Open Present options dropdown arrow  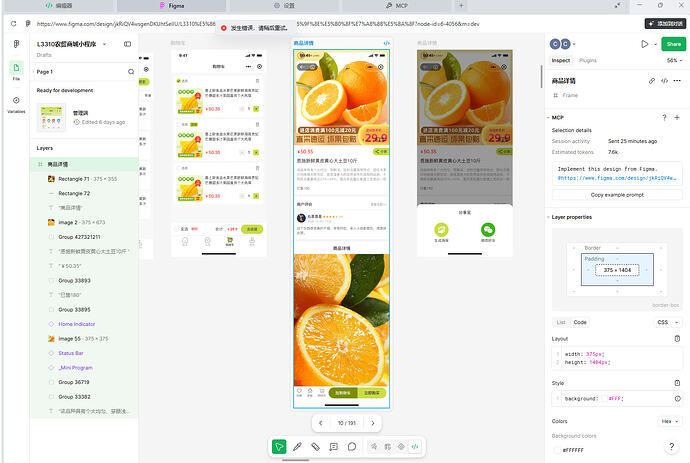click(x=655, y=44)
